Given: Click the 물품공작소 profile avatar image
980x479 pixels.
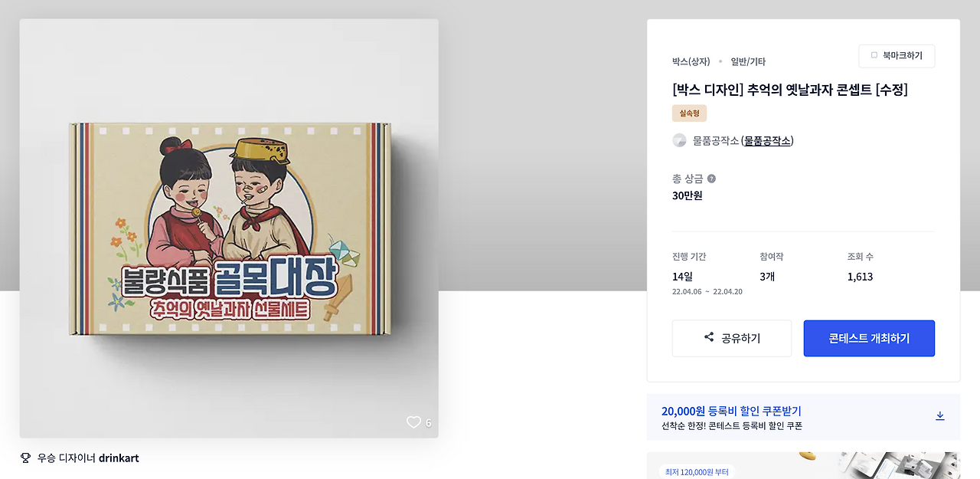Looking at the screenshot, I should [678, 140].
